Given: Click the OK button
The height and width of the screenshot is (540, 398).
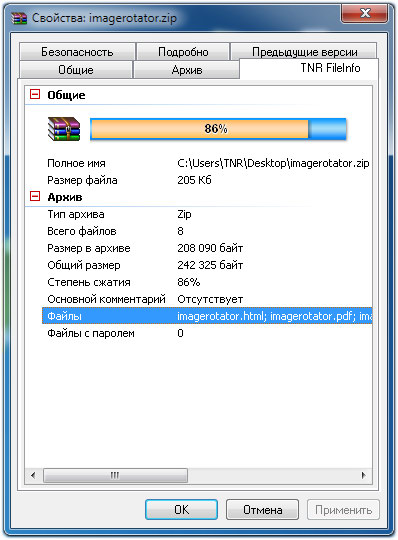Looking at the screenshot, I should pos(181,509).
